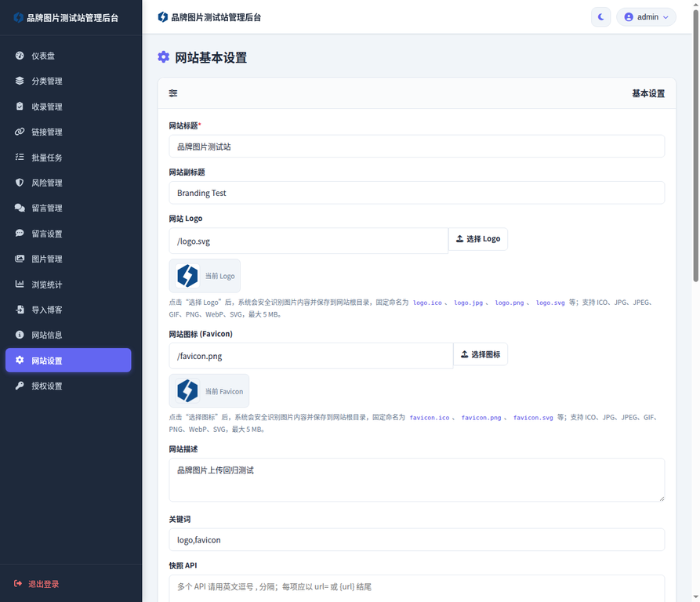Open 链接管理 menu item
Image resolution: width=700 pixels, height=602 pixels.
pyautogui.click(x=68, y=132)
